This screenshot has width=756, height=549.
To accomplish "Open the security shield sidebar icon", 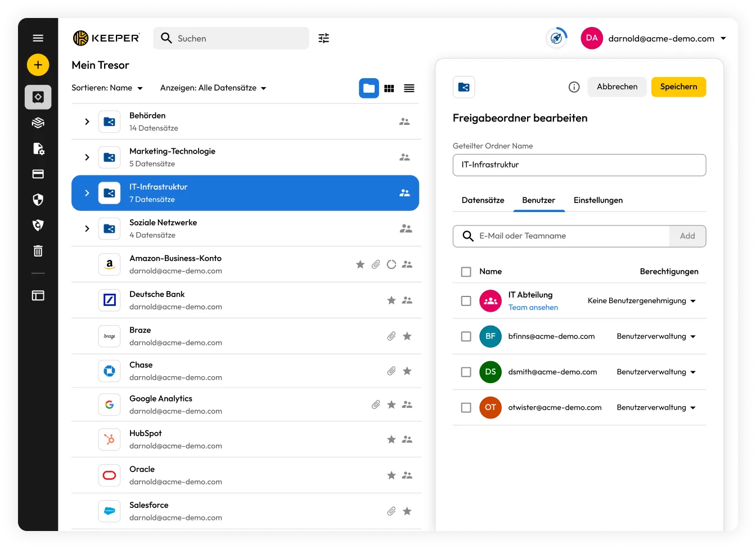I will coord(38,200).
